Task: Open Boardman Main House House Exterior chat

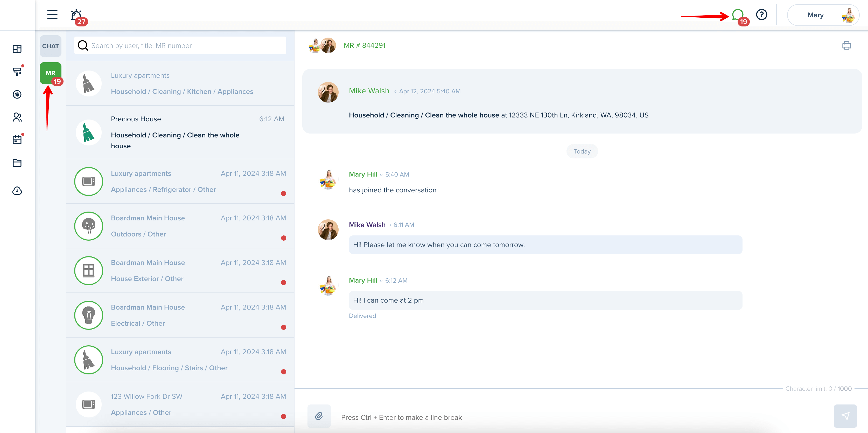Action: (180, 271)
